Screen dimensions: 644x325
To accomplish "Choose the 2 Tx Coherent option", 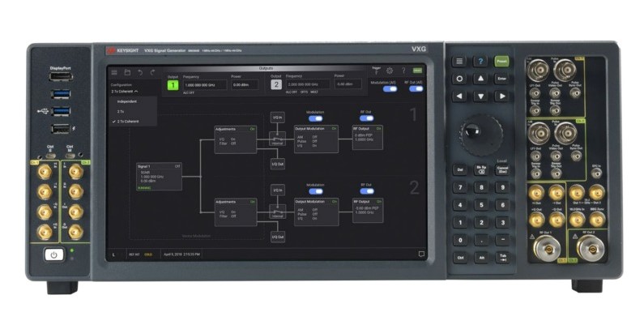I will click(130, 121).
